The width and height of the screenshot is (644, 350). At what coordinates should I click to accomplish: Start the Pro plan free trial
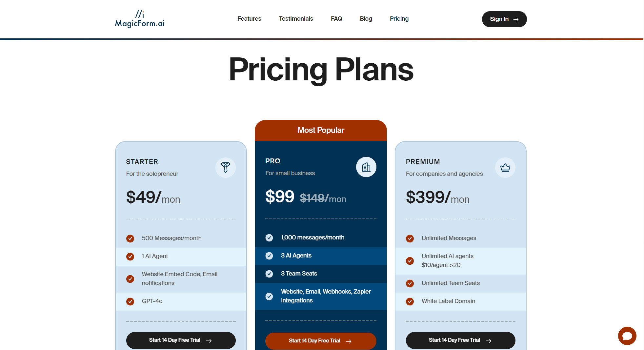click(x=320, y=341)
